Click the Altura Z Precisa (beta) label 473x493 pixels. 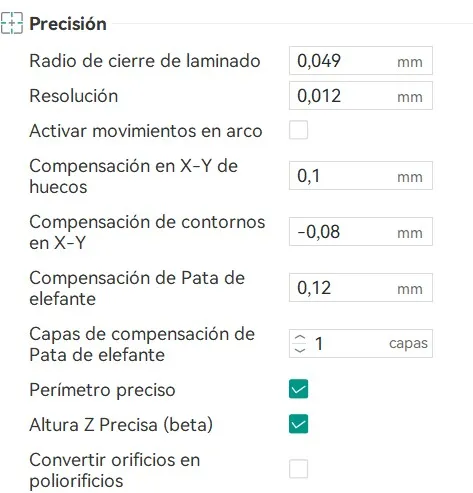121,425
